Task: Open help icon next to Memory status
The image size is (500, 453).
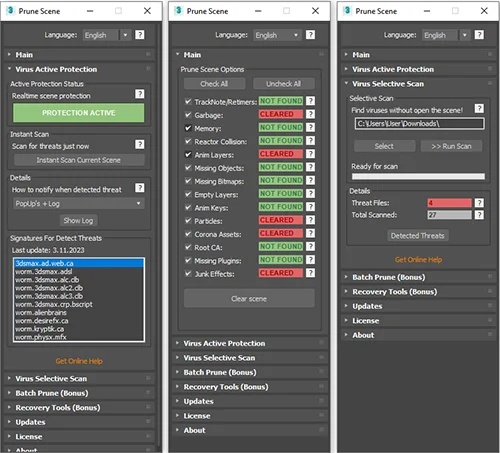Action: [x=310, y=127]
